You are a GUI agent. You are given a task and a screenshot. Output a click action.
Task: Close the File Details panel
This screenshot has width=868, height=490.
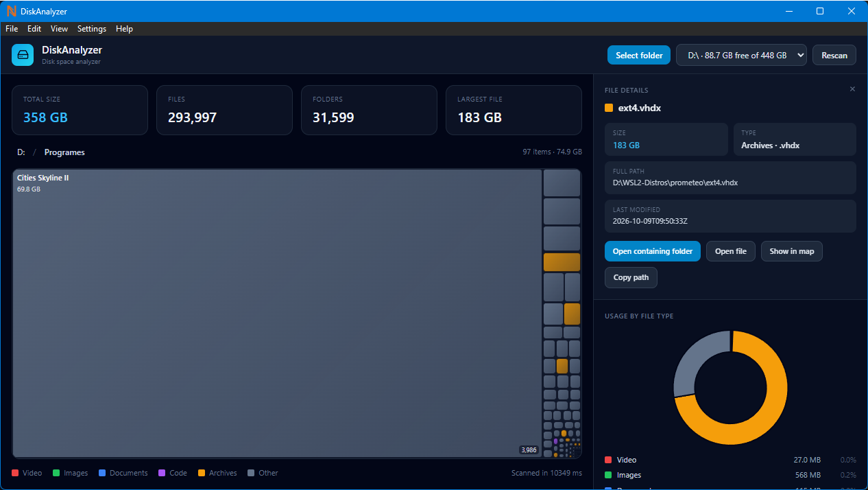(x=852, y=89)
